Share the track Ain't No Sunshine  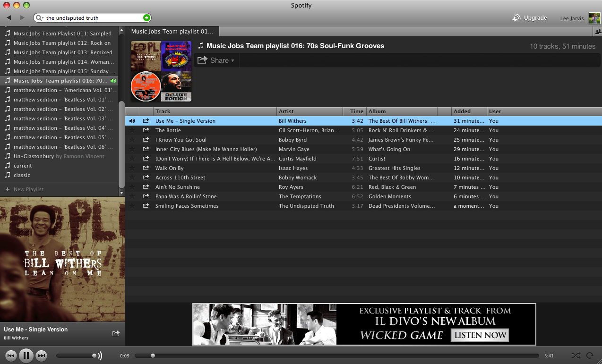(x=146, y=187)
